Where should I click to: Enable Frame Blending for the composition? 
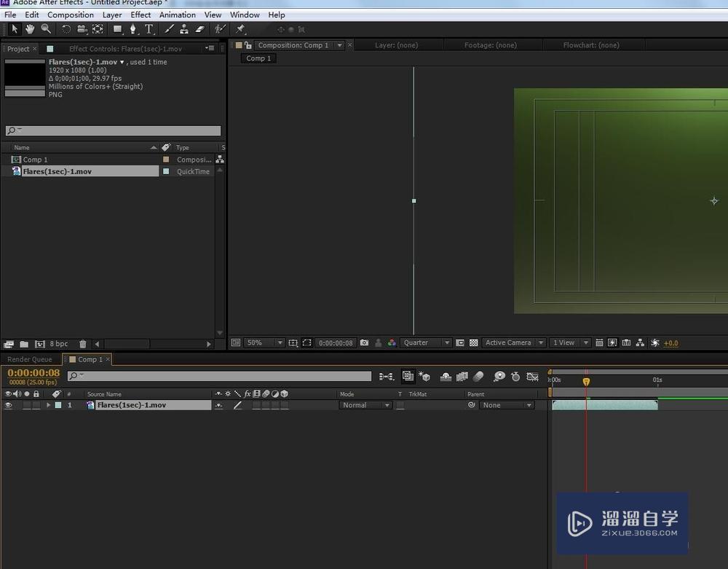pyautogui.click(x=462, y=377)
